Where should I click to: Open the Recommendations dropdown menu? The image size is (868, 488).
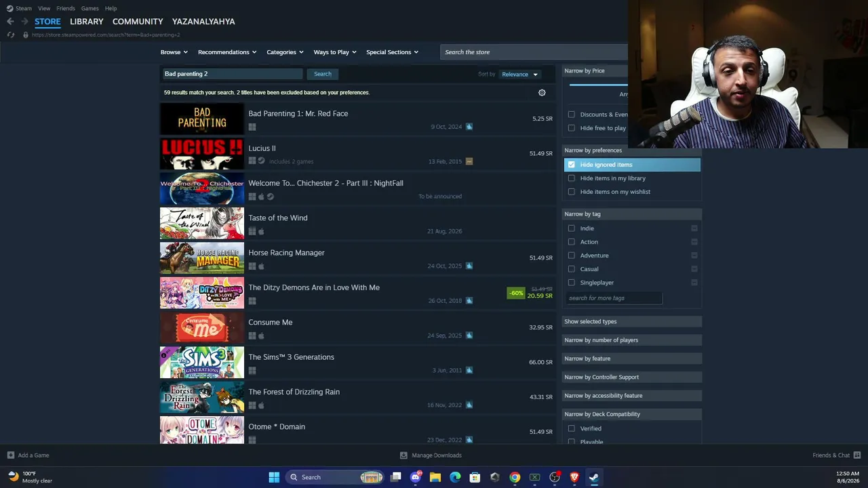click(227, 52)
